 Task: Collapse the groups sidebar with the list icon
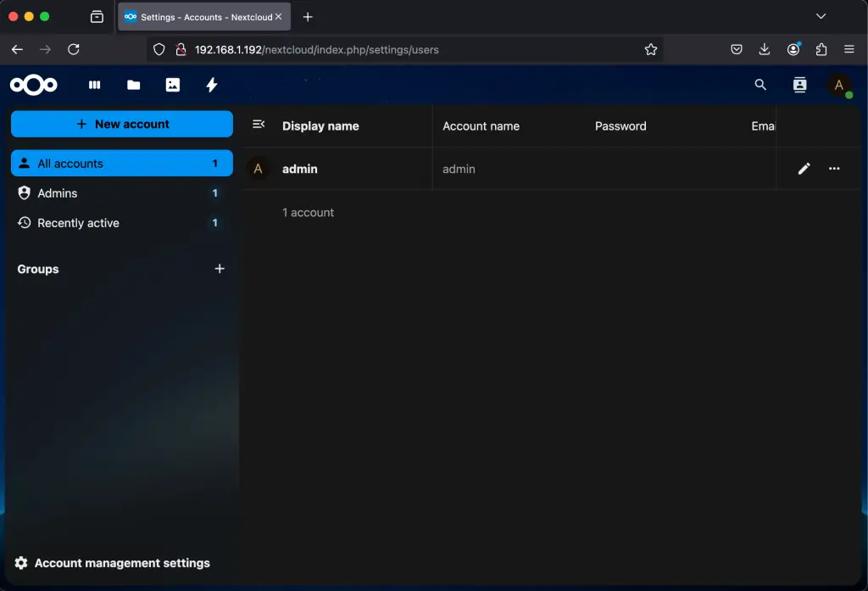[x=259, y=124]
